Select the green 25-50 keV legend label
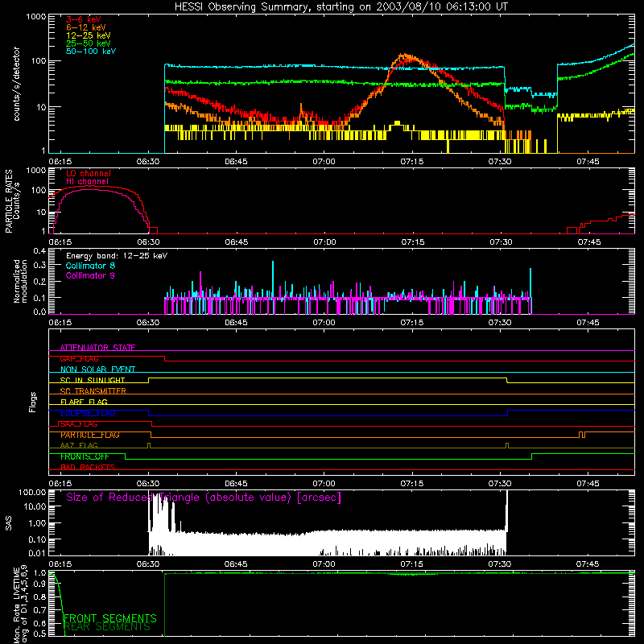The width and height of the screenshot is (644, 644). pyautogui.click(x=89, y=43)
